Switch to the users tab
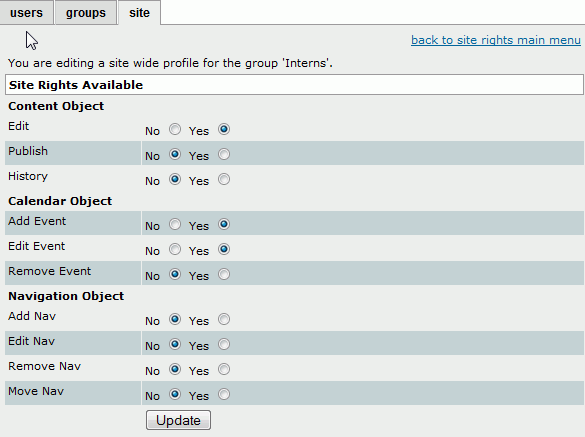Viewport: 585px width, 437px height. 26,12
